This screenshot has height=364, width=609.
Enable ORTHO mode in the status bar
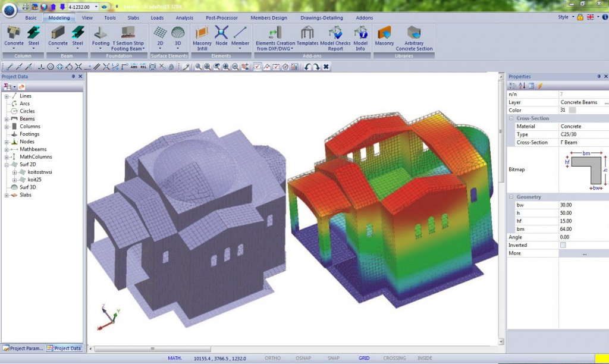pyautogui.click(x=272, y=358)
